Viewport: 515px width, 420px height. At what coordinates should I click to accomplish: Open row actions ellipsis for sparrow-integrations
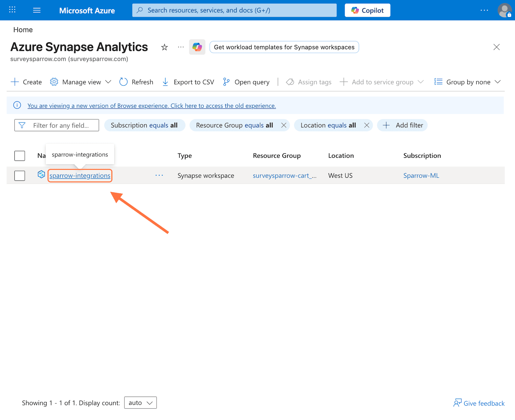(159, 175)
